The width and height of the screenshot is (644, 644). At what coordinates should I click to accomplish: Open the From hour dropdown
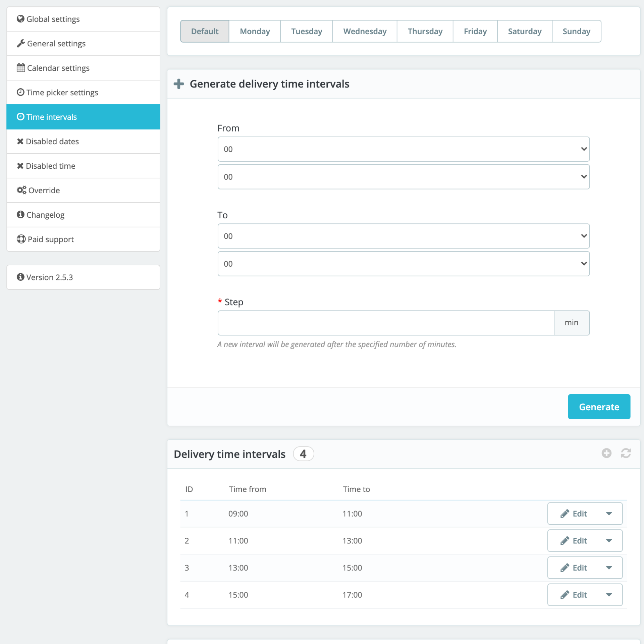pos(404,149)
